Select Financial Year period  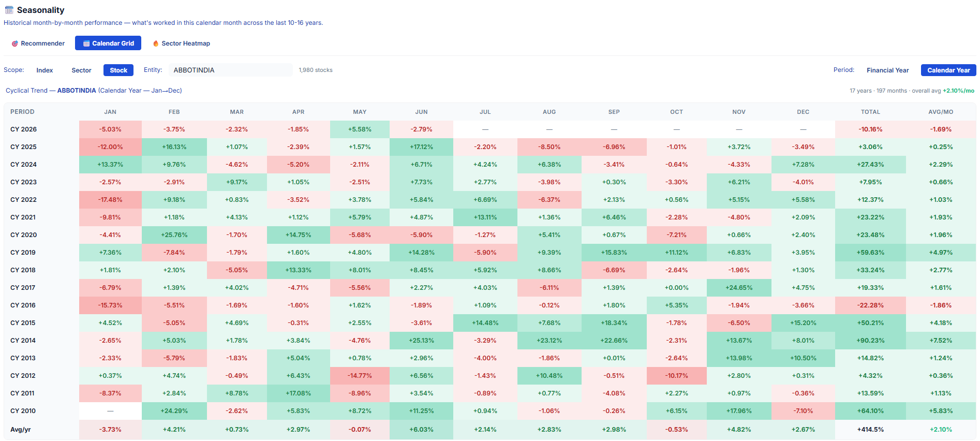click(x=887, y=70)
